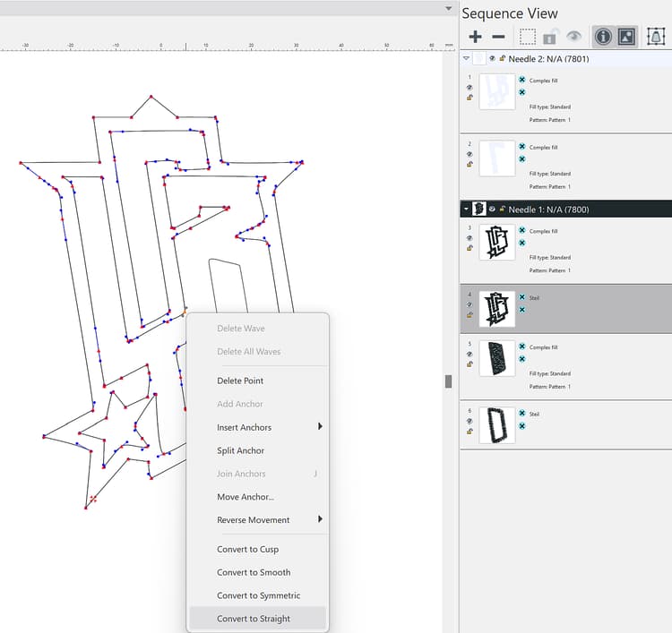
Task: Choose Convert to Straight from context menu
Action: (254, 619)
